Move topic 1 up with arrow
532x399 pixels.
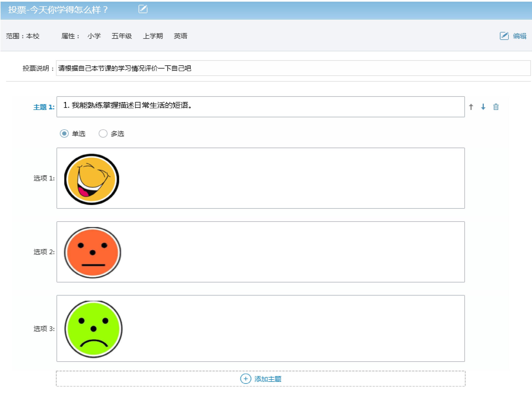tap(471, 107)
